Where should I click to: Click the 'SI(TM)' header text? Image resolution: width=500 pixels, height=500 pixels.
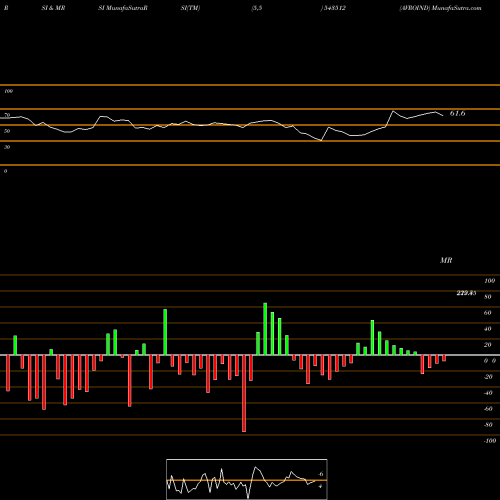[x=190, y=8]
